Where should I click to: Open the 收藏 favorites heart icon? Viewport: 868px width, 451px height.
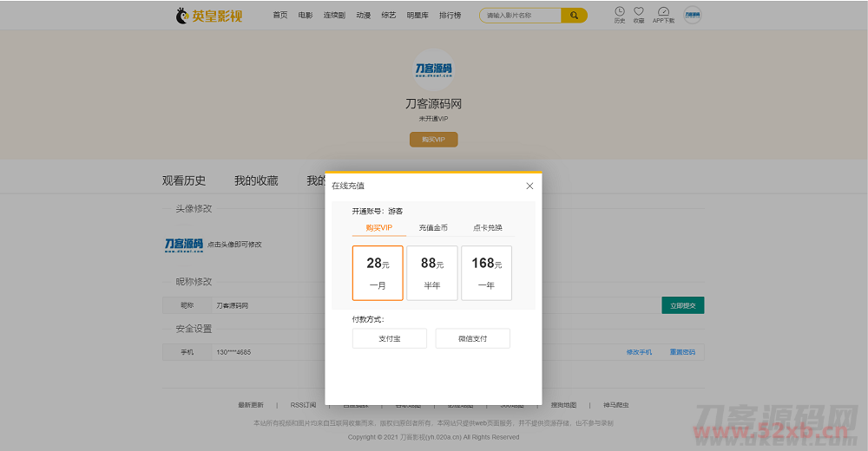click(639, 12)
